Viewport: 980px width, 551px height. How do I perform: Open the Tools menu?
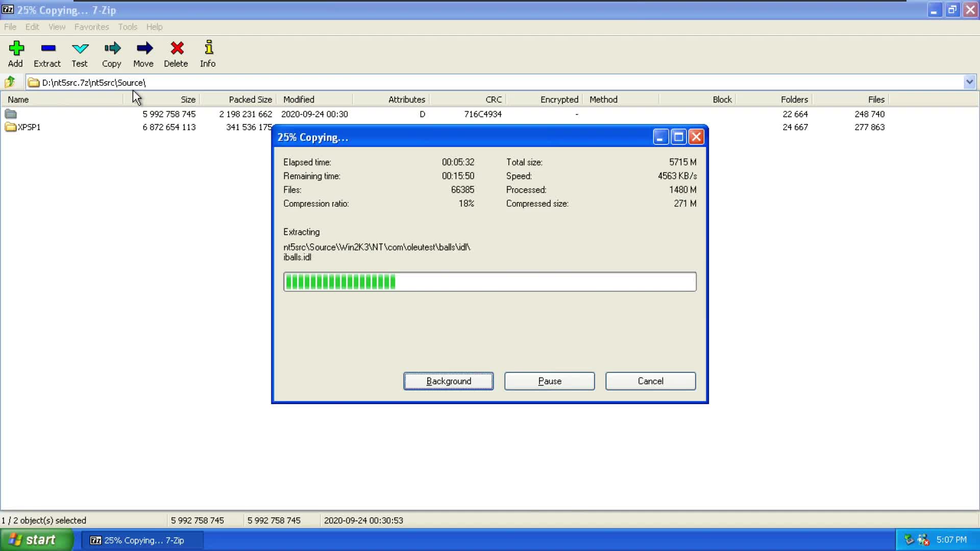coord(128,27)
